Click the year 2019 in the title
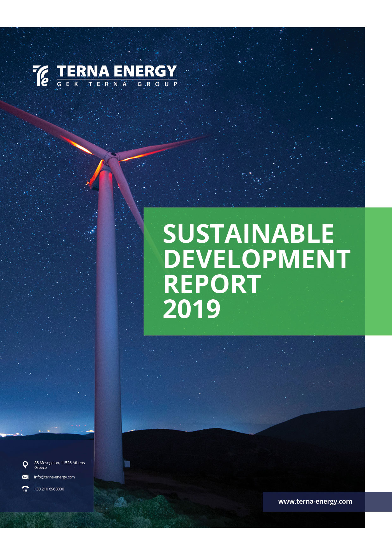Screen dimensions: 392x555 192,309
